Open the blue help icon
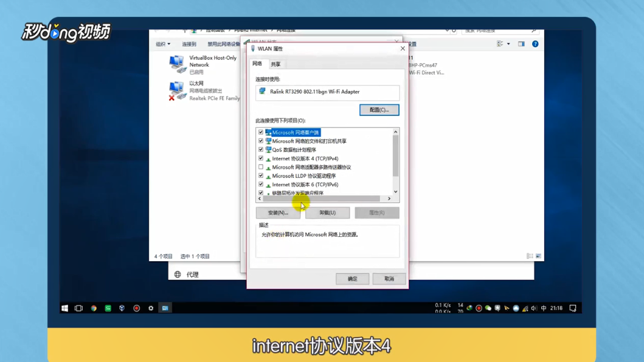The height and width of the screenshot is (362, 644). [x=535, y=44]
